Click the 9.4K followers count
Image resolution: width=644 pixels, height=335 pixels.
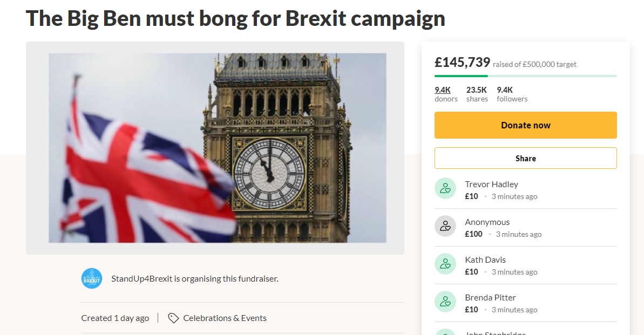[505, 90]
